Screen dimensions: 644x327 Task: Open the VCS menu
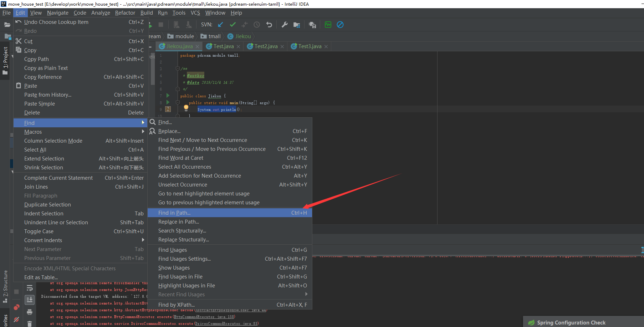pos(195,13)
